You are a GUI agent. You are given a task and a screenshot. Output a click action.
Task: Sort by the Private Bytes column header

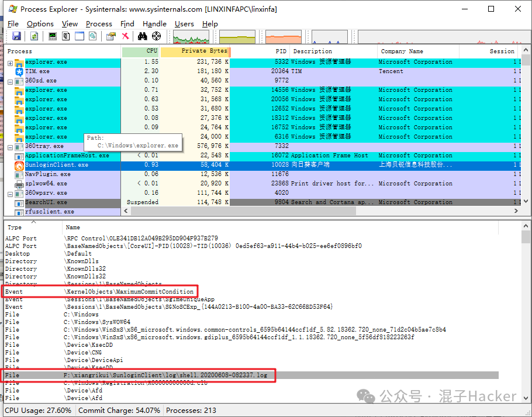click(x=205, y=51)
